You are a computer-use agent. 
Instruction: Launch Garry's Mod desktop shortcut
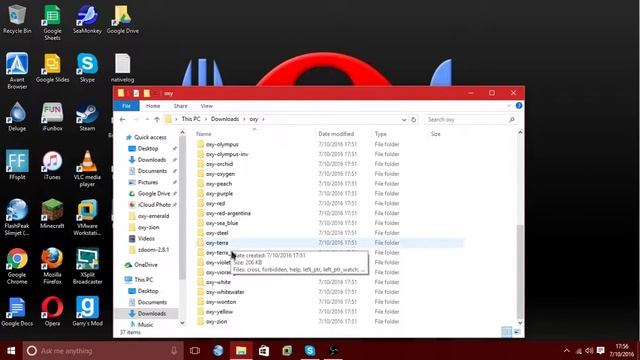point(87,312)
